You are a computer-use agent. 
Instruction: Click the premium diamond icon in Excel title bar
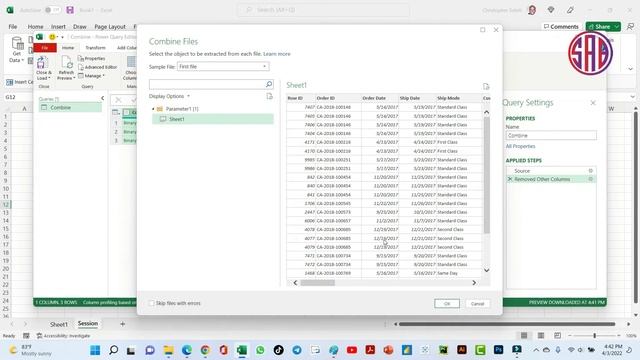[x=551, y=10]
